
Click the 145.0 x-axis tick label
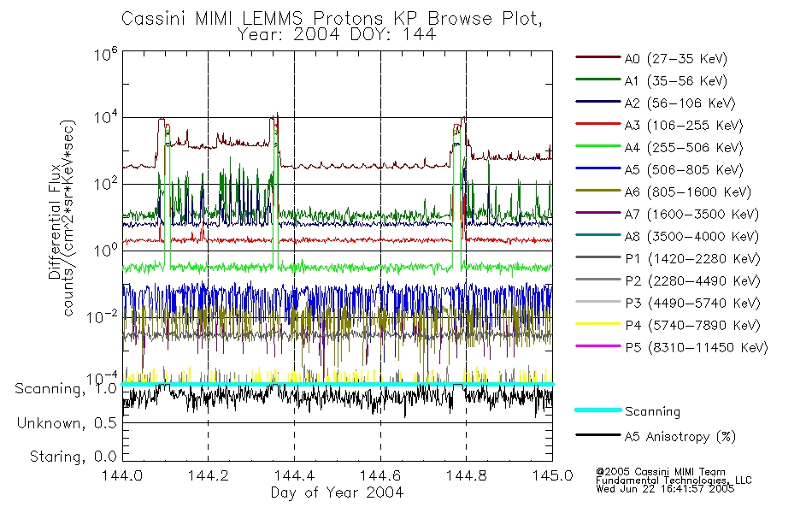[552, 475]
